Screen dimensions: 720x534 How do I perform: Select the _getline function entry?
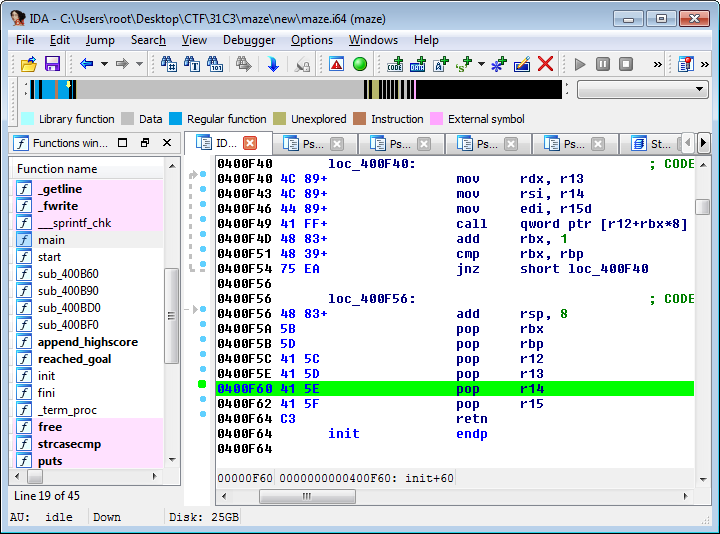click(60, 189)
